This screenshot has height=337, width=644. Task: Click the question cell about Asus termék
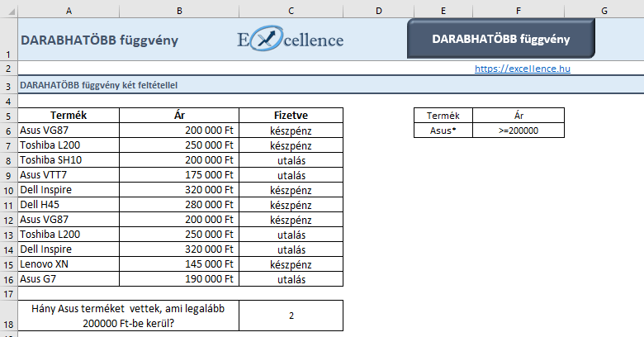point(129,316)
